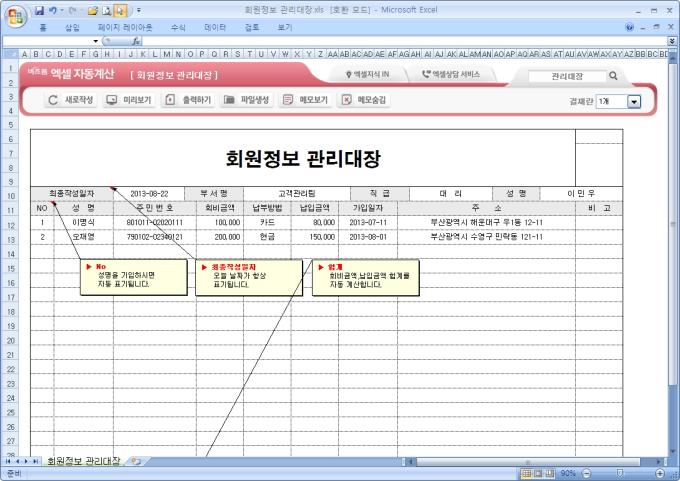Viewport: 680px width, 481px height.
Task: Click the 미리보기 button
Action: tap(129, 100)
